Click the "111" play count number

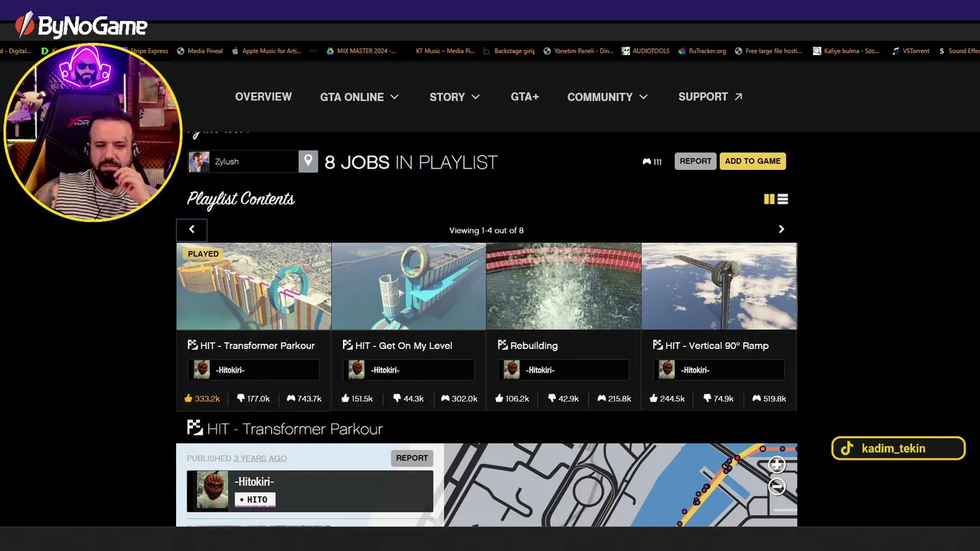point(658,162)
